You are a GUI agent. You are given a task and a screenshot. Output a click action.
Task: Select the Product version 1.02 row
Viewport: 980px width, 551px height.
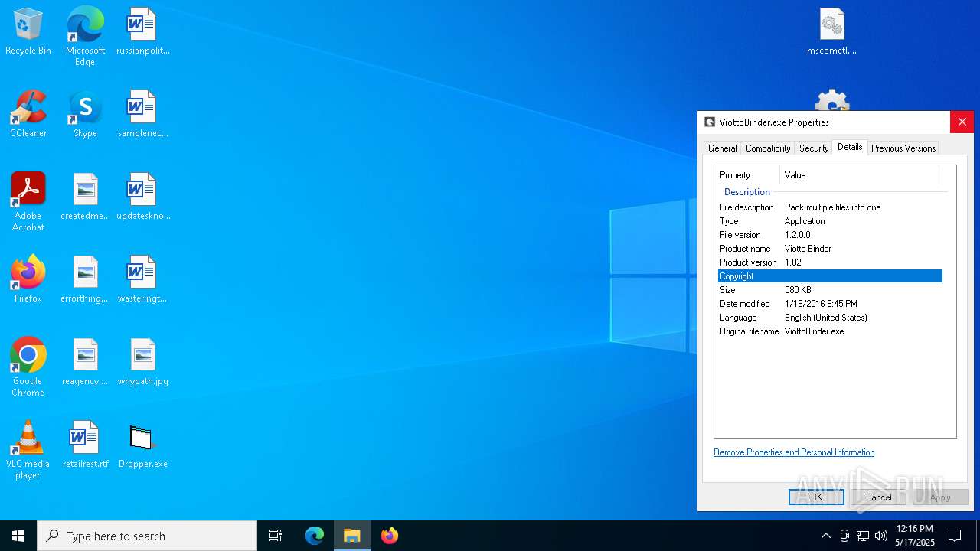click(x=830, y=262)
